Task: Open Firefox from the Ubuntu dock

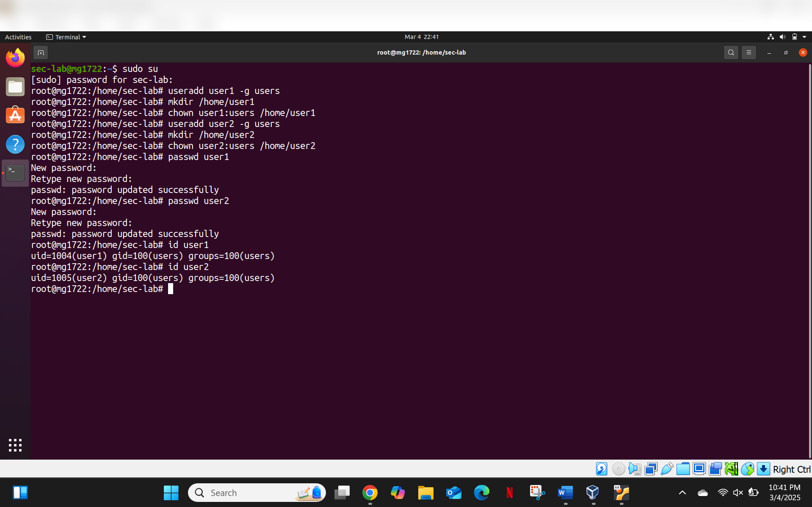Action: click(15, 58)
